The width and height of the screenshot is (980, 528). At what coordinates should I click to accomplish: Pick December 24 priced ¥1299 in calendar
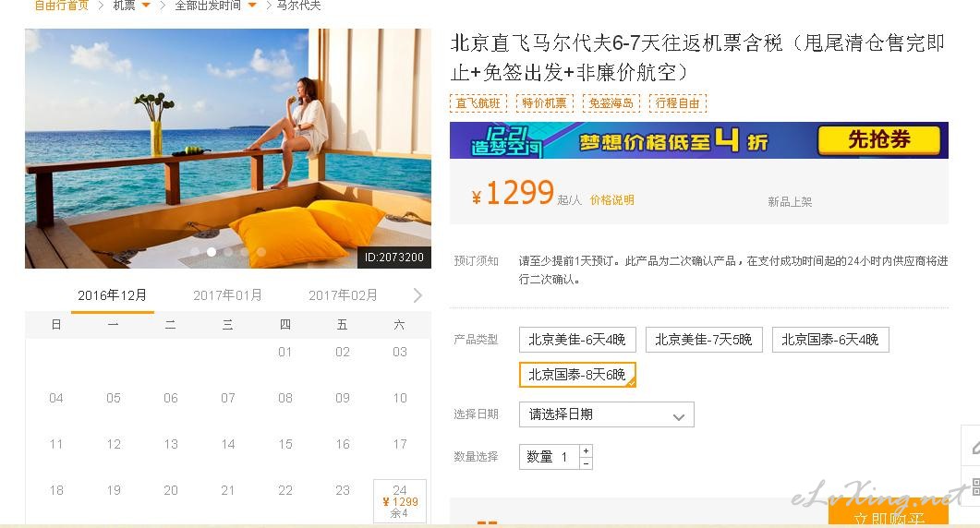click(400, 501)
